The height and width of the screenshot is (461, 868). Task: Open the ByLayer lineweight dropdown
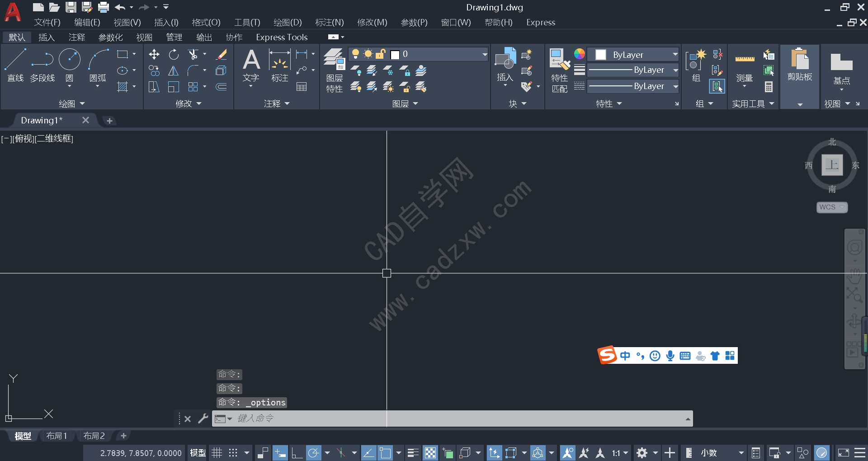(x=633, y=70)
